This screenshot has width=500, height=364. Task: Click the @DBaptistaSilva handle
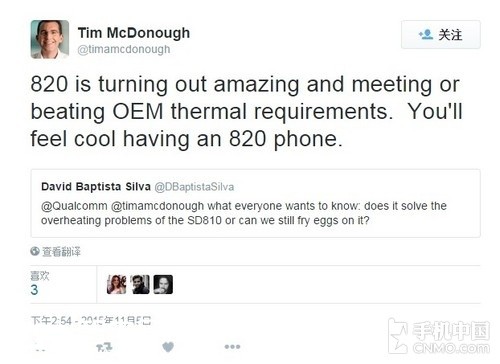194,187
